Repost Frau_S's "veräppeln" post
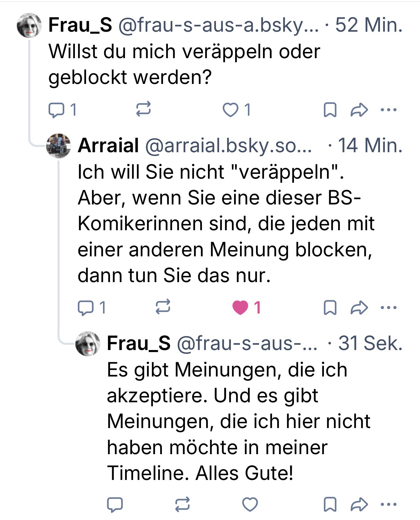420x520 pixels. click(143, 110)
